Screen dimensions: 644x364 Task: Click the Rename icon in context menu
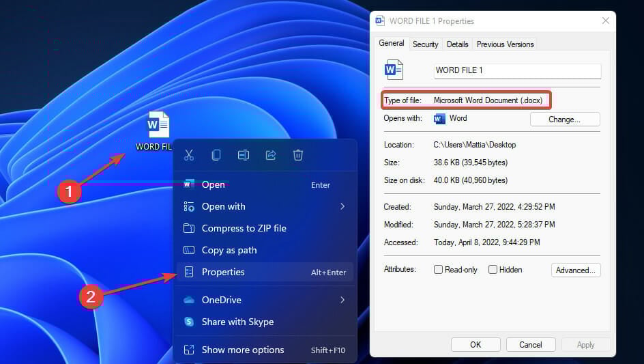tap(243, 155)
